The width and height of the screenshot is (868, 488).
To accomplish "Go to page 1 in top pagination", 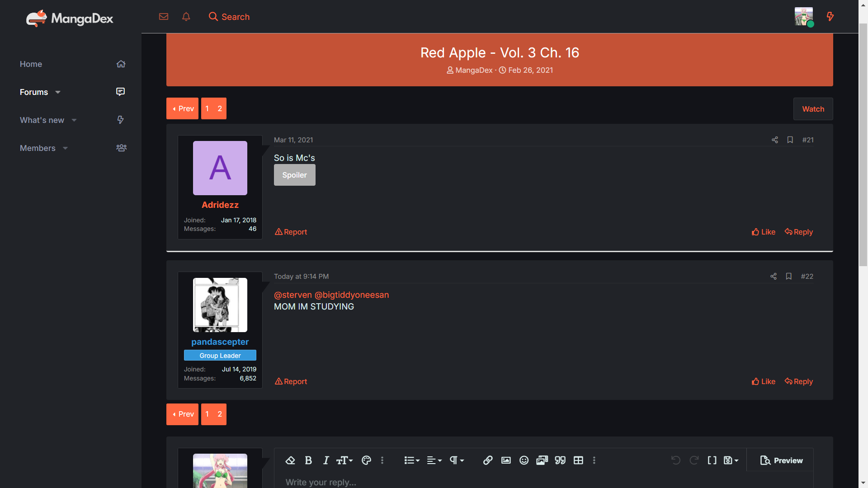I will click(x=207, y=108).
